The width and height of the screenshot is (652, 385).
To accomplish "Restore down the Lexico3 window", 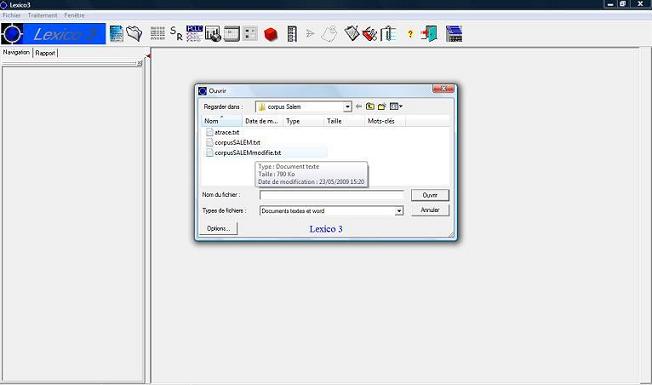I will tap(623, 4).
